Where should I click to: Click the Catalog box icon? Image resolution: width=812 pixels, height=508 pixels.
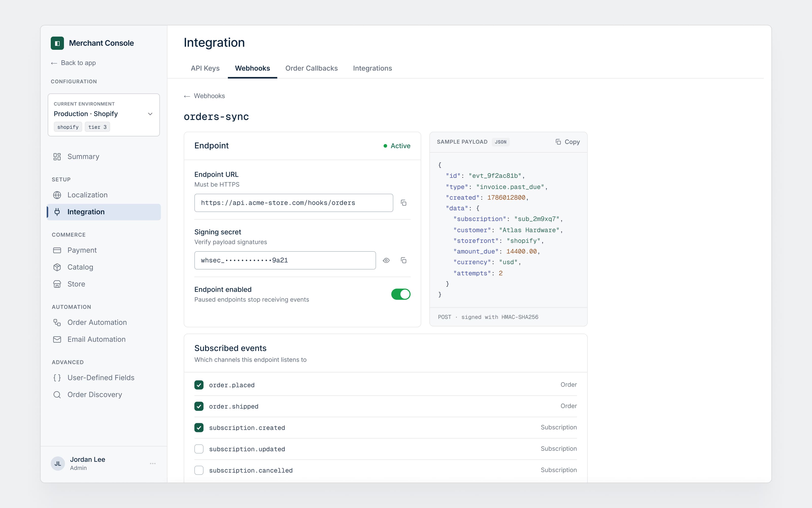57,267
